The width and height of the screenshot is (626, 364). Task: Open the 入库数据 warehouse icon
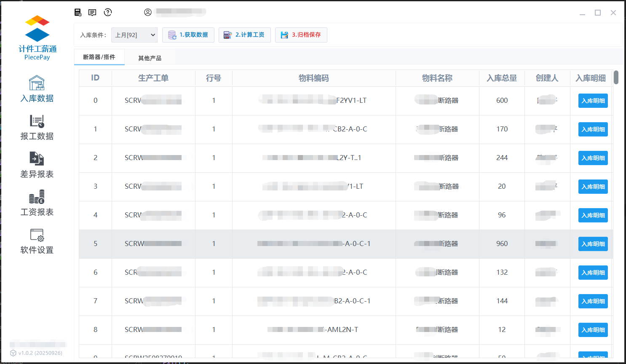point(37,83)
